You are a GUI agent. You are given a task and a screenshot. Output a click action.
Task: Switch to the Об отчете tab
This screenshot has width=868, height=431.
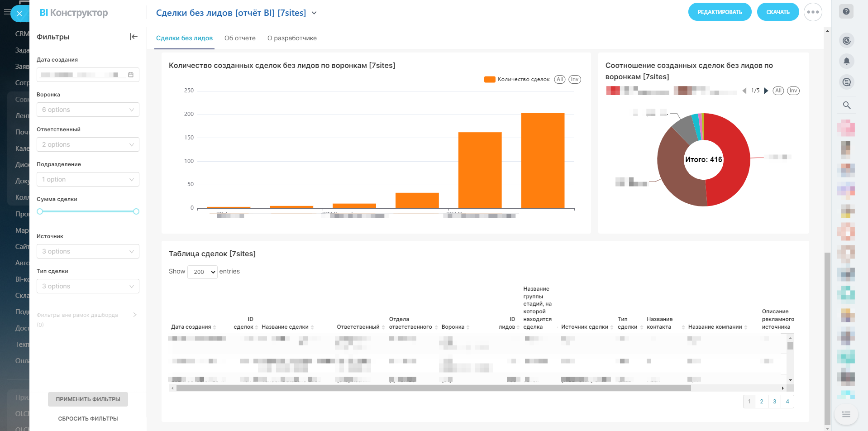(x=240, y=38)
